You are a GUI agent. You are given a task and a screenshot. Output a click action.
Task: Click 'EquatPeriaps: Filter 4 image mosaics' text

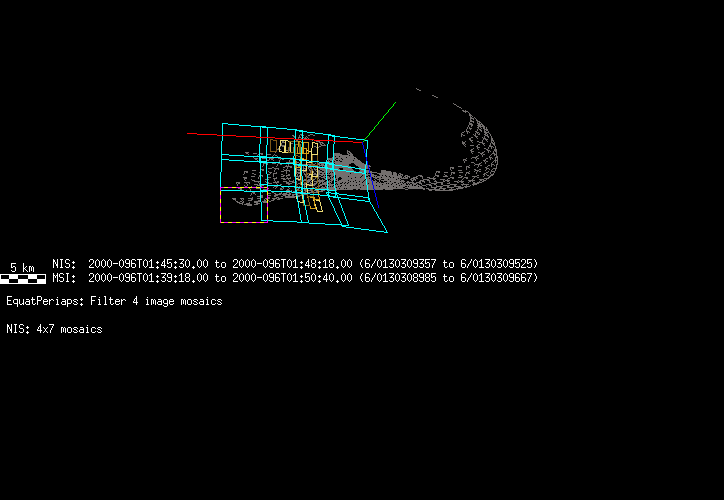coord(114,301)
